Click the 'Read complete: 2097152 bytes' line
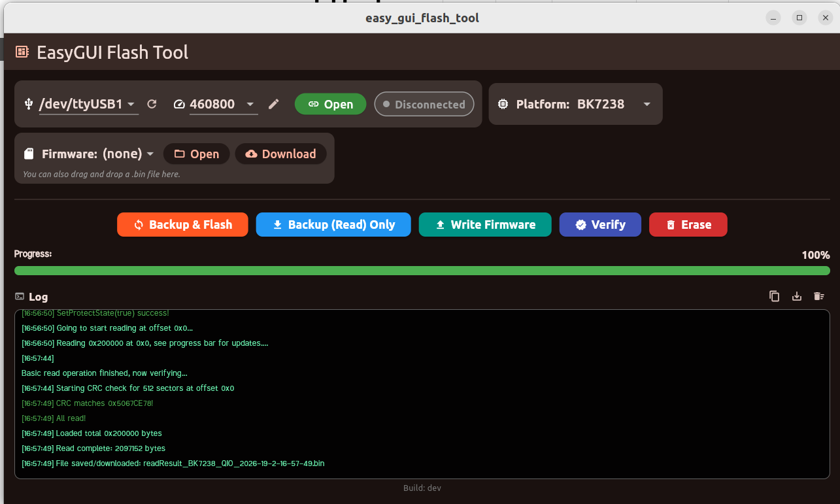840x504 pixels. point(93,448)
